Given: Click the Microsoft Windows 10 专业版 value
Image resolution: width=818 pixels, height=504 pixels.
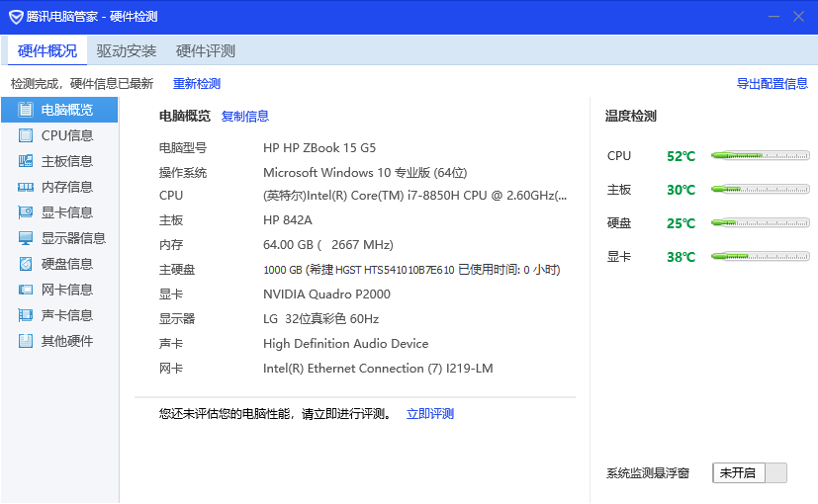Looking at the screenshot, I should click(x=365, y=173).
